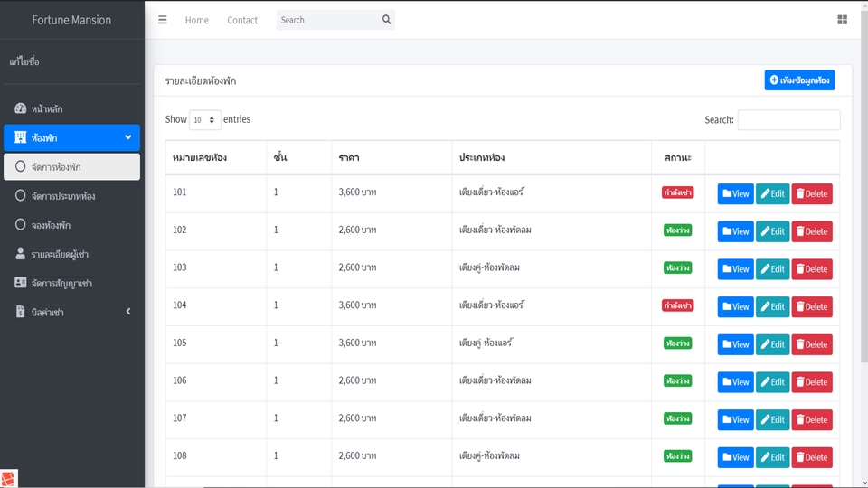
Task: View details of room 103
Action: pos(736,269)
